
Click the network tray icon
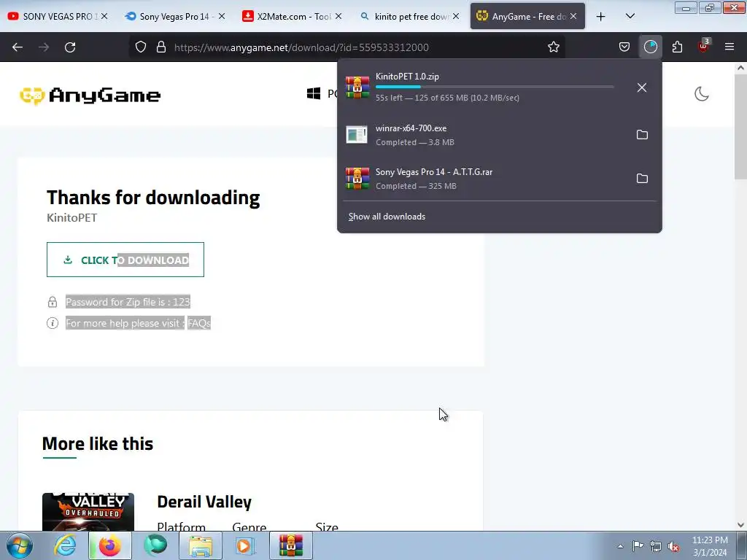[x=656, y=546]
